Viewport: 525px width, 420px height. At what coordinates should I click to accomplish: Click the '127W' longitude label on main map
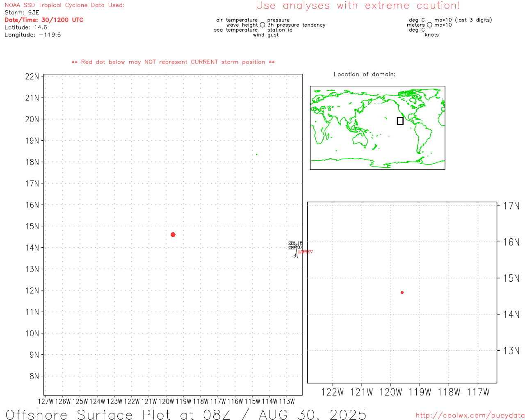pyautogui.click(x=46, y=402)
